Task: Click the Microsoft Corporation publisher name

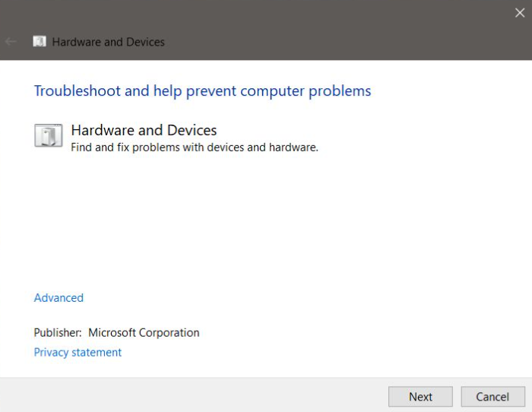Action: pyautogui.click(x=144, y=333)
